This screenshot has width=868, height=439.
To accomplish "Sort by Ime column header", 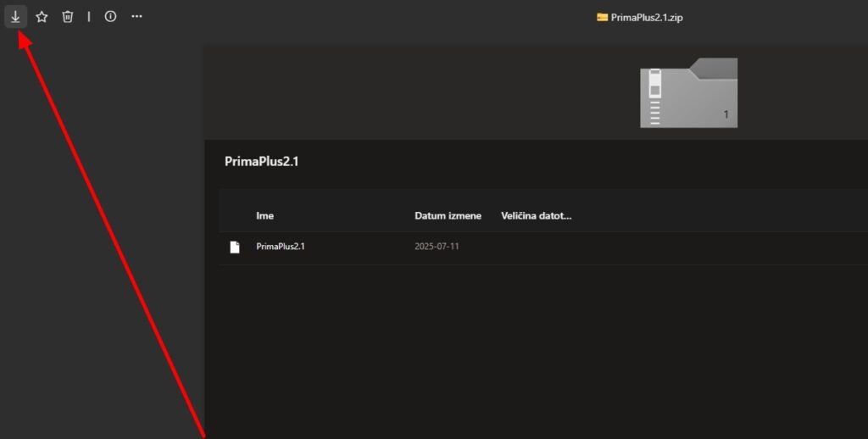I will [x=264, y=216].
